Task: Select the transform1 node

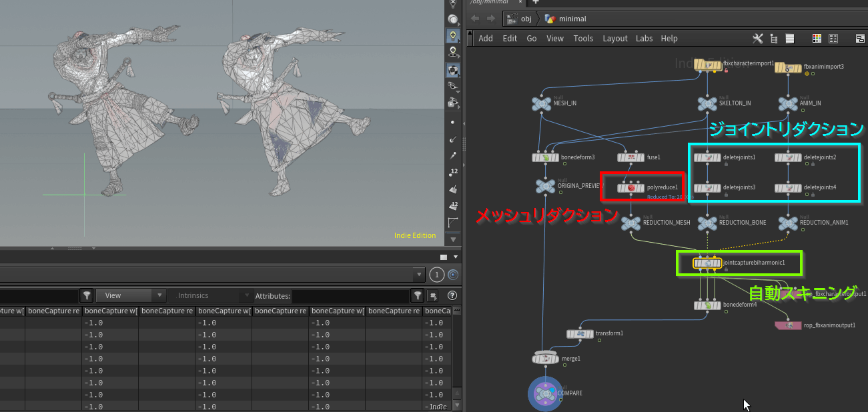Action: point(580,333)
